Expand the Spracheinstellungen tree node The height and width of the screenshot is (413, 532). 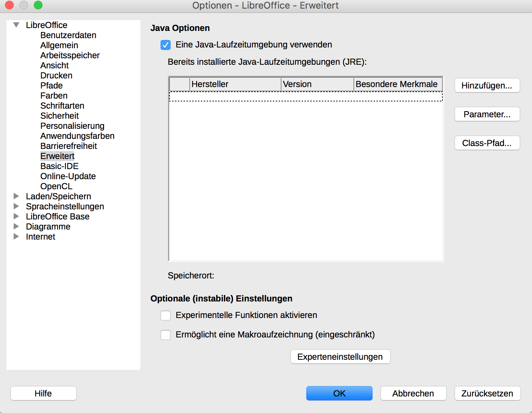(x=16, y=206)
